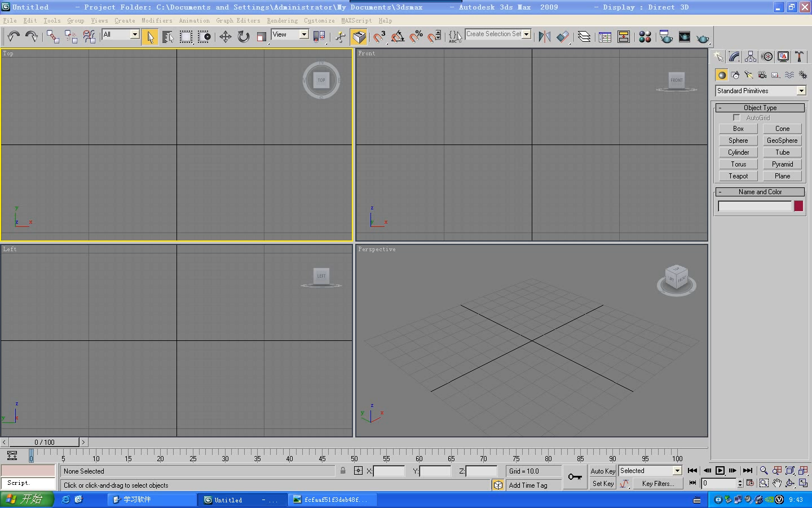
Task: Click the red object color swatch
Action: [x=798, y=206]
